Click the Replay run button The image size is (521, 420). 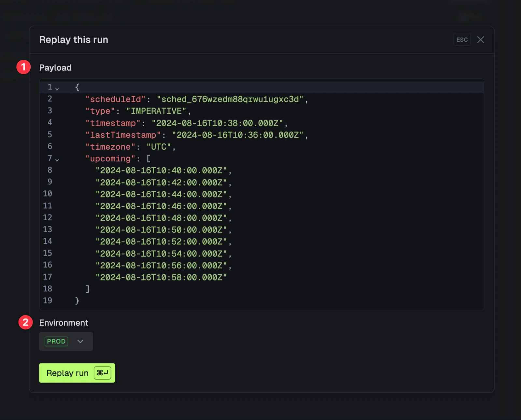pos(77,373)
